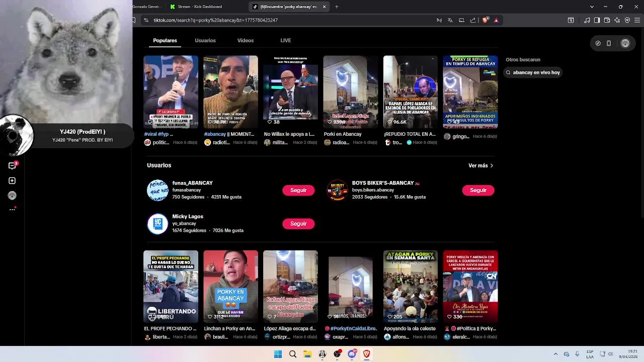Open BOYS BIKER'S-ABANCAY user profile name

point(383,183)
